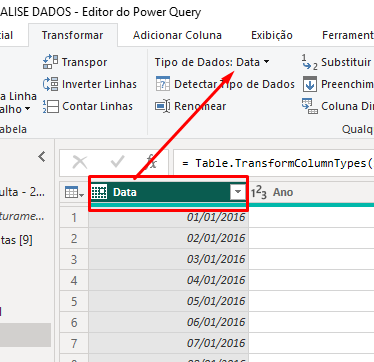The image size is (374, 362).
Task: Cancel the formula edit with the X icon
Action: pos(80,163)
